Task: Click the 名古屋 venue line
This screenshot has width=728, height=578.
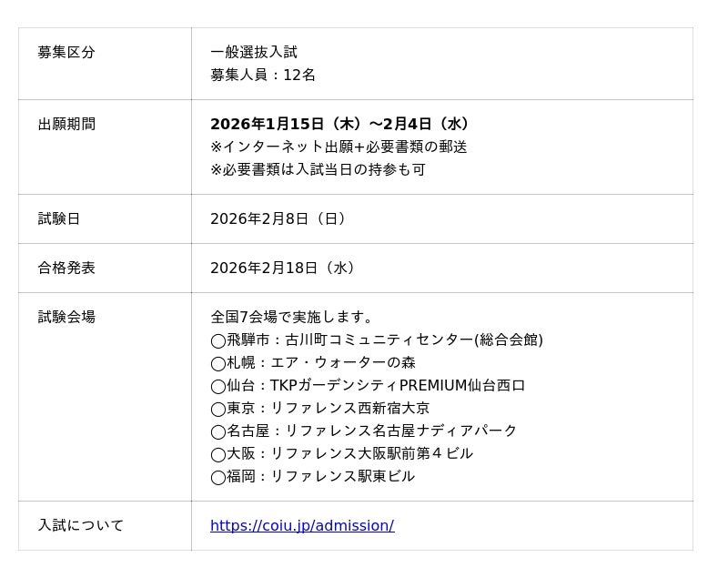Action: [363, 431]
